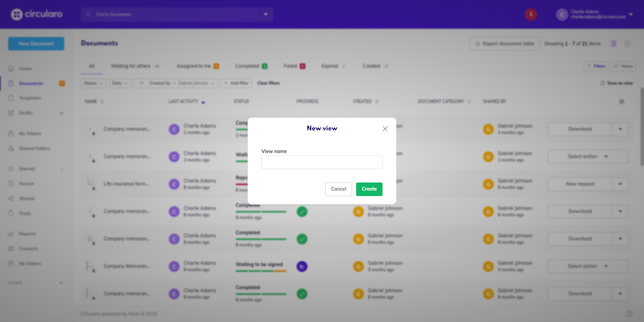The width and height of the screenshot is (644, 322).
Task: Switch to grid view layout icon
Action: click(x=627, y=44)
